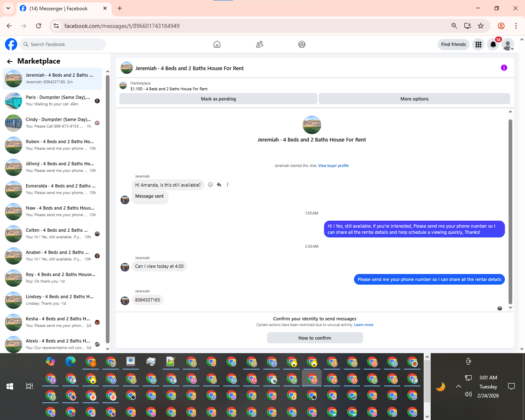Bookmark this page with the star icon

tap(481, 26)
